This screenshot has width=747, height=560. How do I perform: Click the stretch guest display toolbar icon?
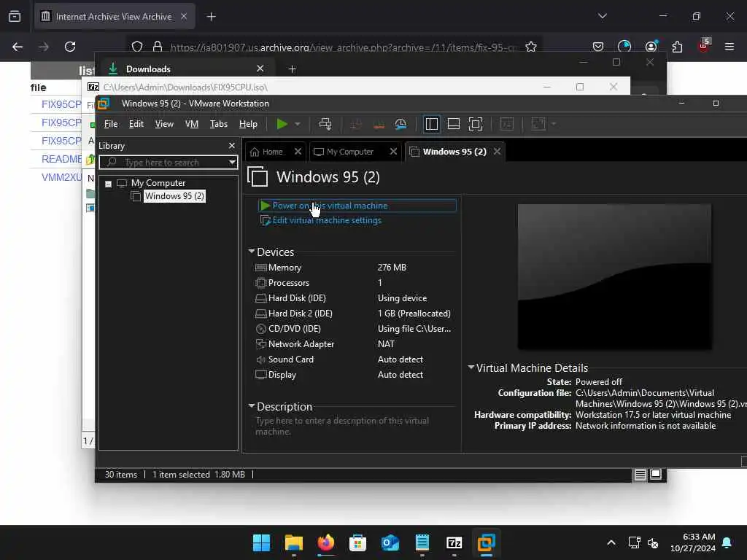538,124
